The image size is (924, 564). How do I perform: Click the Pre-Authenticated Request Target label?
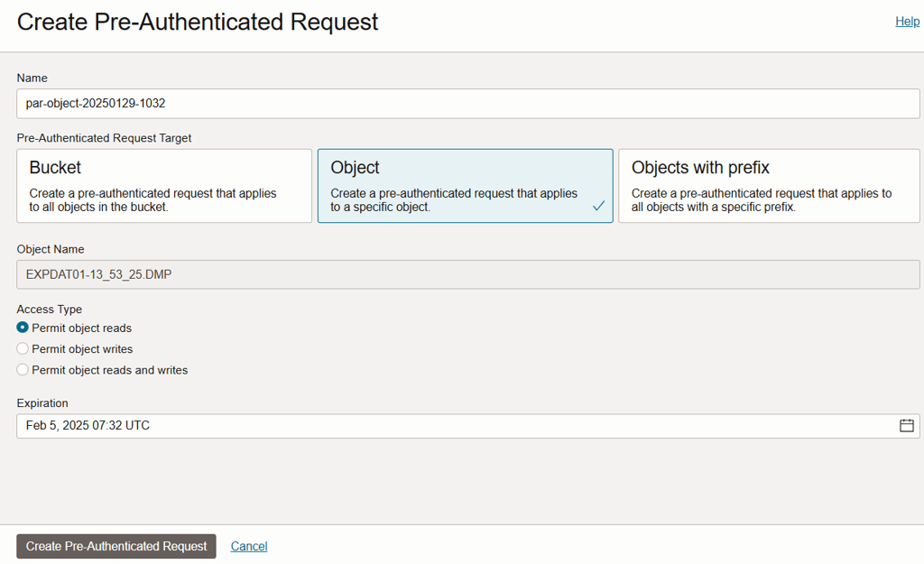click(x=104, y=138)
